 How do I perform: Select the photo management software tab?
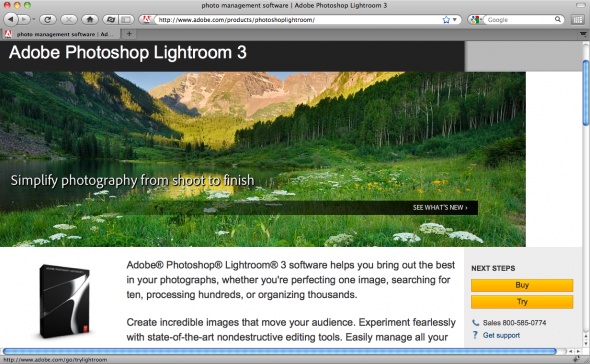tap(60, 34)
